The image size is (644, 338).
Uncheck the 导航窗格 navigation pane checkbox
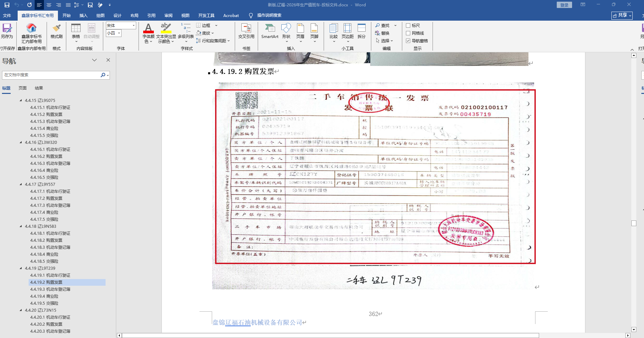click(x=408, y=41)
